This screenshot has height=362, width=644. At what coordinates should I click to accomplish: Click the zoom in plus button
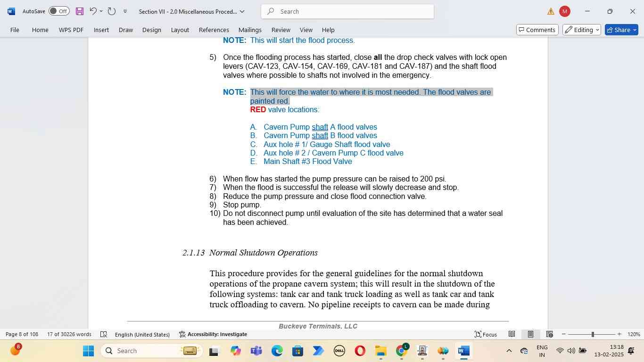click(x=619, y=334)
